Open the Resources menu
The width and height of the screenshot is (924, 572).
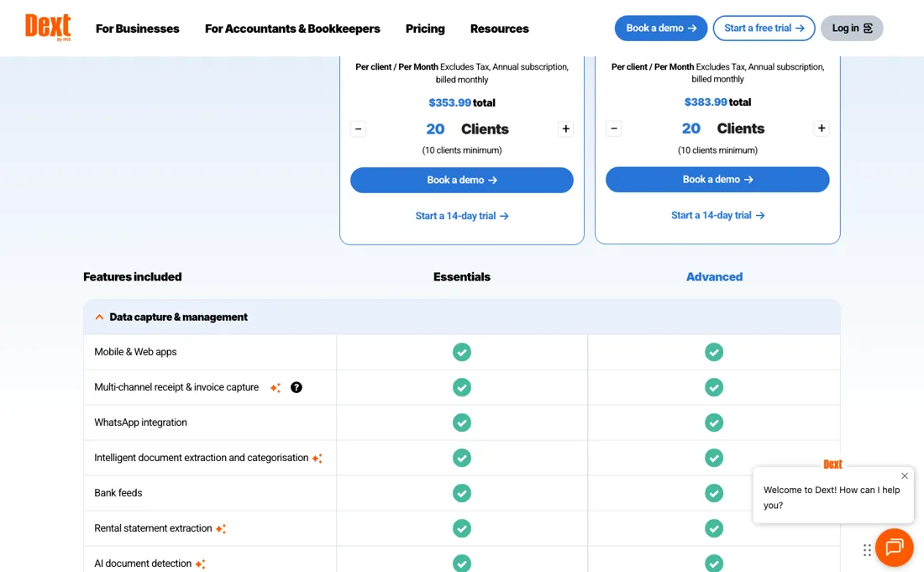point(499,29)
